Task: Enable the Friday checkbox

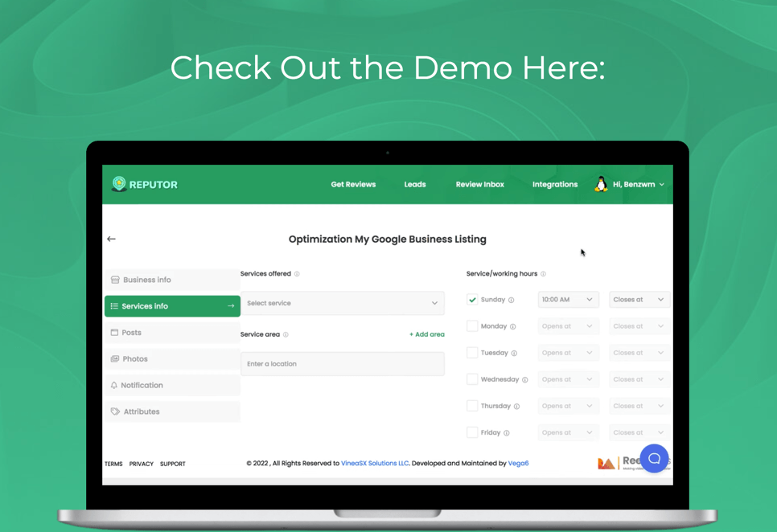Action: pyautogui.click(x=472, y=432)
